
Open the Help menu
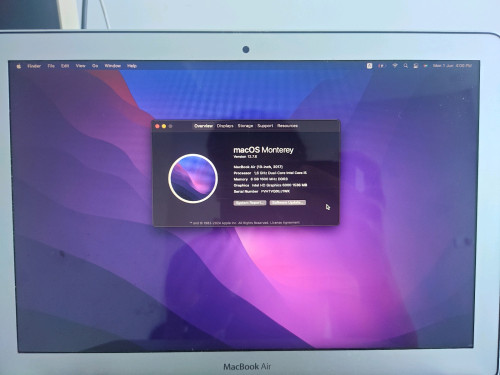click(132, 66)
